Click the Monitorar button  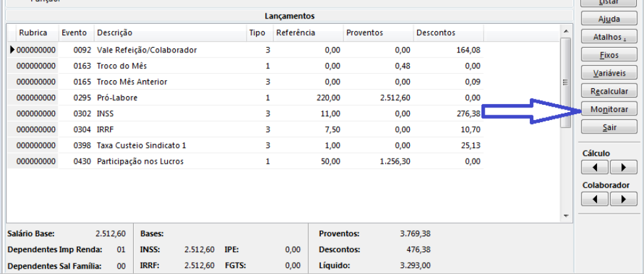click(x=609, y=109)
